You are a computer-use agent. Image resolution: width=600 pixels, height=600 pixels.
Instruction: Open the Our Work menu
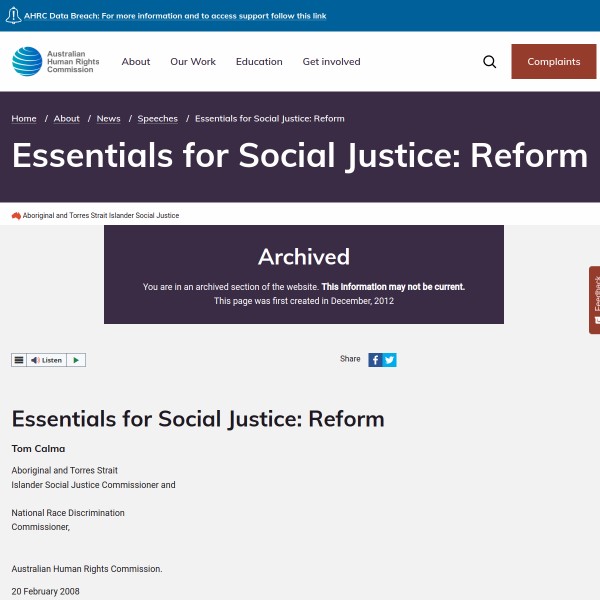click(193, 62)
